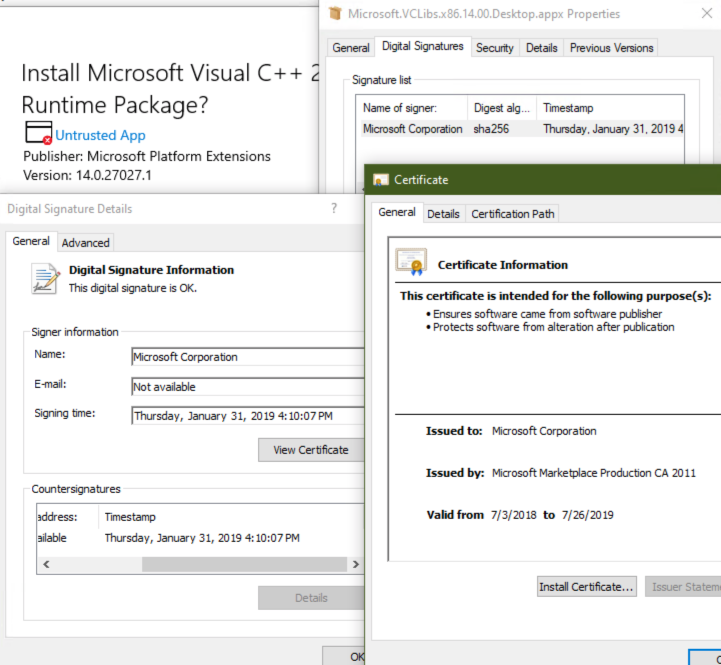Click the package icon in Properties title bar
This screenshot has height=665, width=721.
[x=335, y=13]
